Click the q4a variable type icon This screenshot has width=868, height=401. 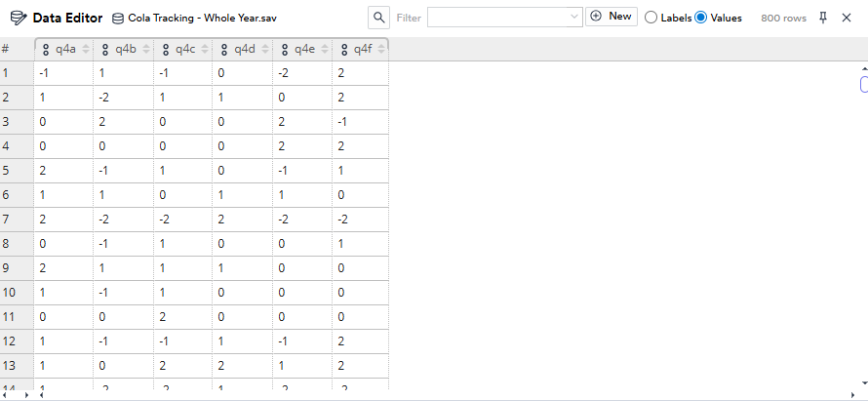pos(46,50)
